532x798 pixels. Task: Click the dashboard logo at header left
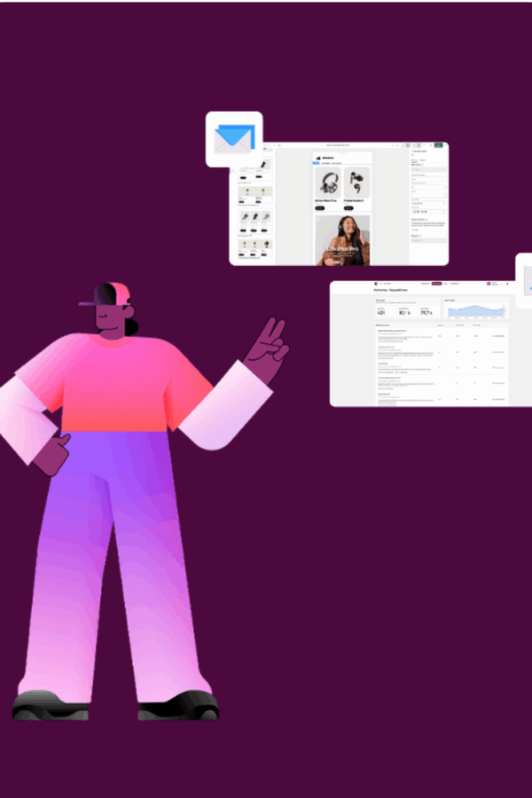click(x=376, y=284)
